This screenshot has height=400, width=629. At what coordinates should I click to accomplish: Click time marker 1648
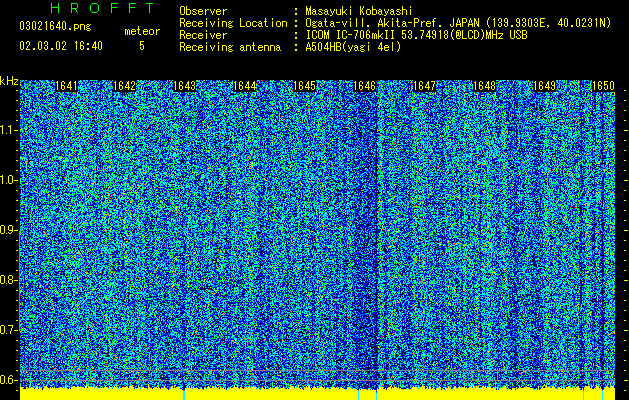pyautogui.click(x=485, y=86)
